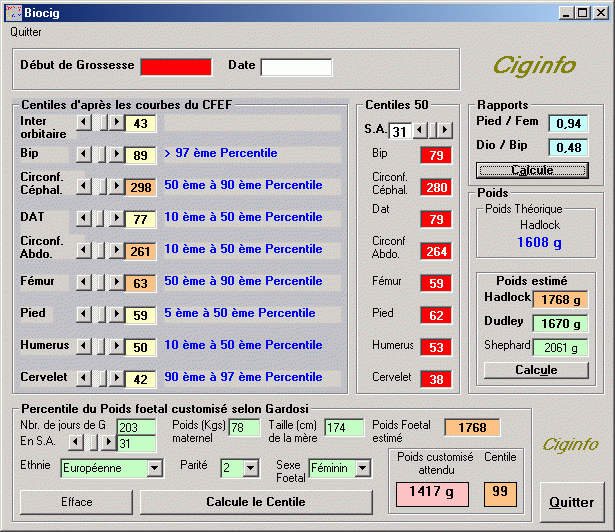Increase the Humerus value with right arrow
The width and height of the screenshot is (615, 532).
[116, 346]
